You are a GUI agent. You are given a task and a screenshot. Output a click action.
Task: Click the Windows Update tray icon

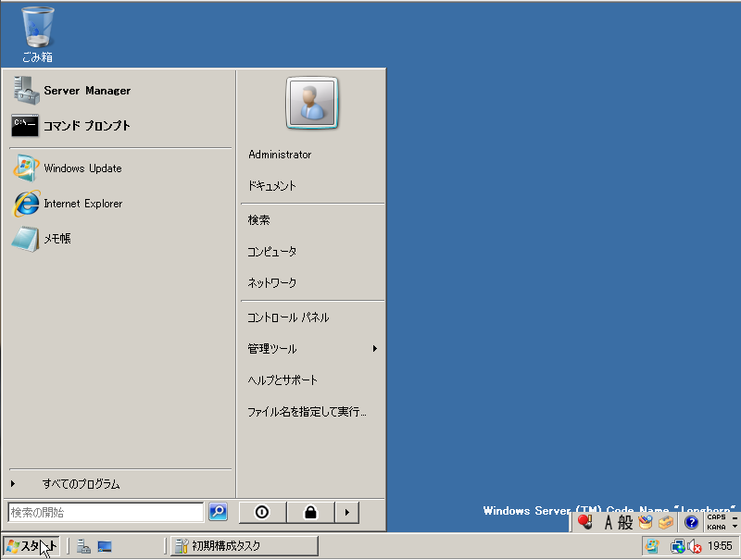click(x=653, y=546)
